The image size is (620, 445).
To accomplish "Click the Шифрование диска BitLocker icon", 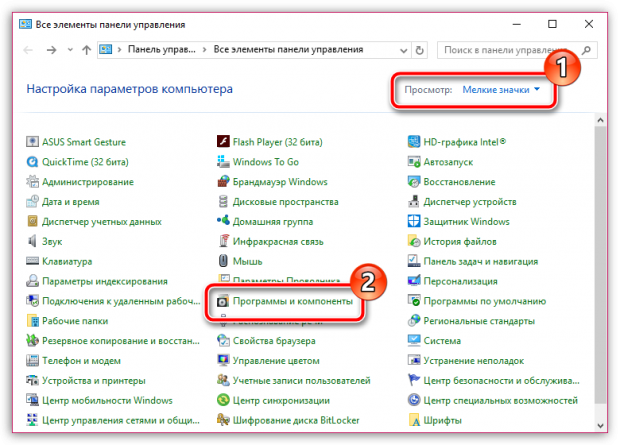I will tap(223, 420).
